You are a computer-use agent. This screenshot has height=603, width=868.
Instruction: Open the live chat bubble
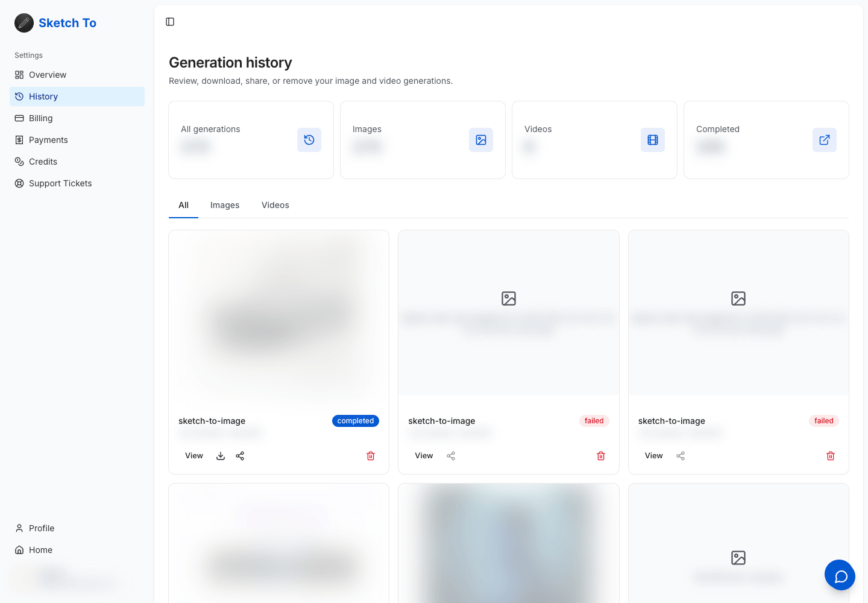(840, 575)
